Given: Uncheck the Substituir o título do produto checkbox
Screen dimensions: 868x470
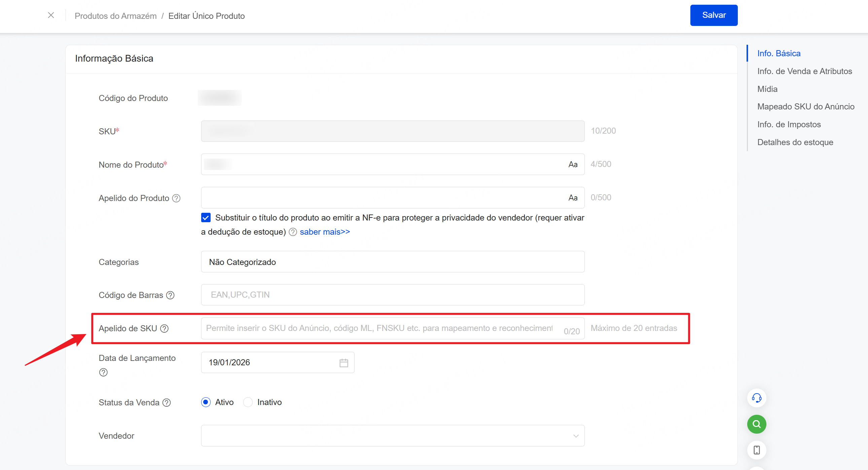Looking at the screenshot, I should 206,218.
